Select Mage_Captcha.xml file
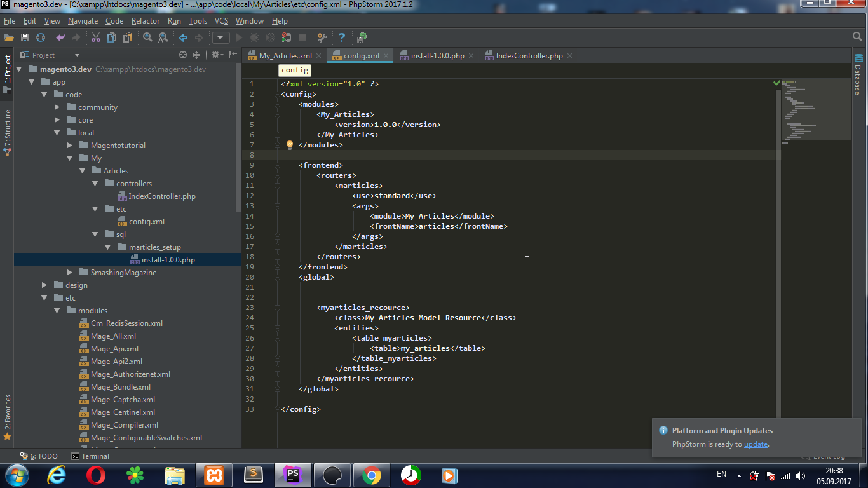The image size is (868, 488). [x=123, y=400]
